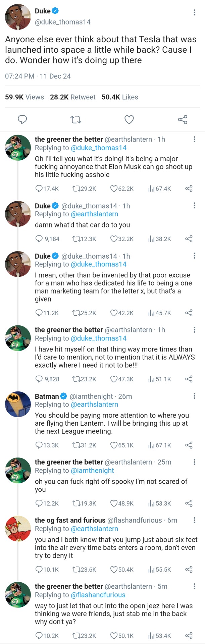View the 28.2K Retweet list
Image resolution: width=205 pixels, height=644 pixels.
(x=73, y=97)
